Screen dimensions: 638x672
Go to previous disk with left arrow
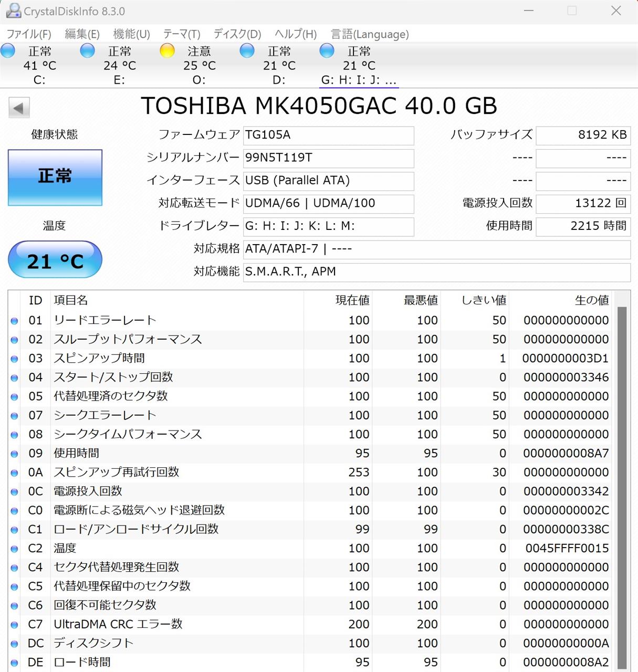coord(19,108)
